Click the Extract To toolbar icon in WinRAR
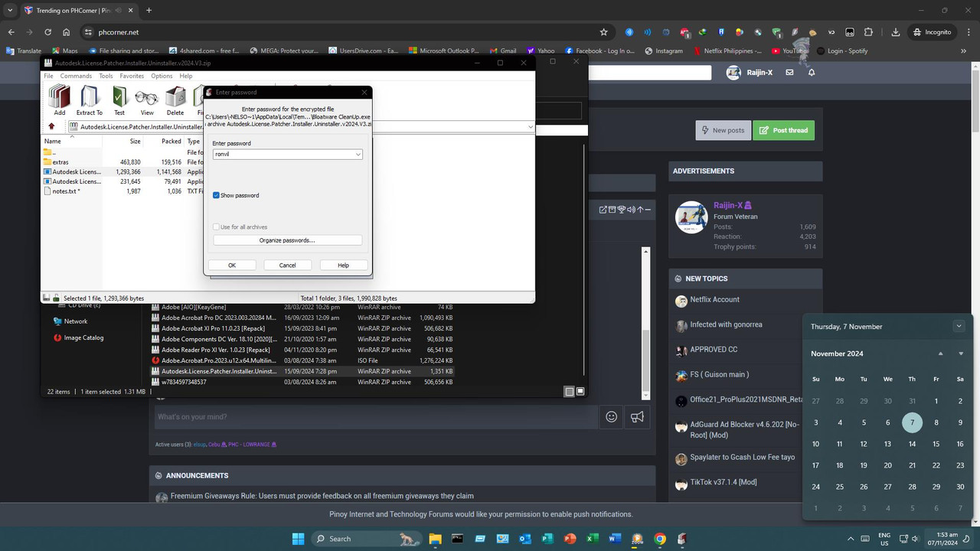Image resolution: width=980 pixels, height=551 pixels. pyautogui.click(x=90, y=100)
